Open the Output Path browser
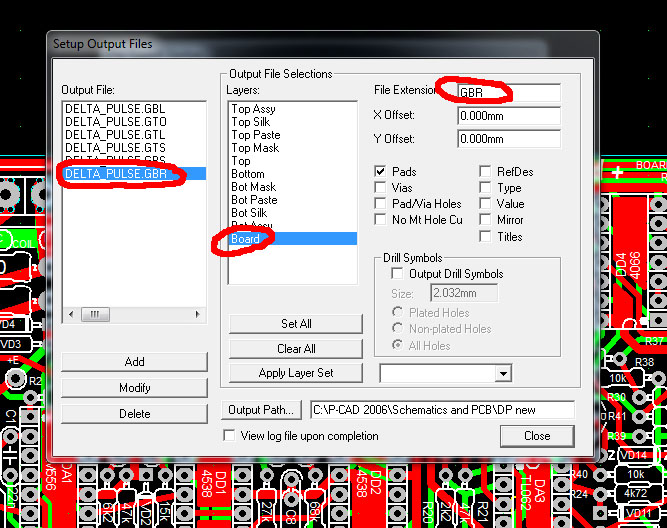This screenshot has height=528, width=667. click(x=261, y=410)
